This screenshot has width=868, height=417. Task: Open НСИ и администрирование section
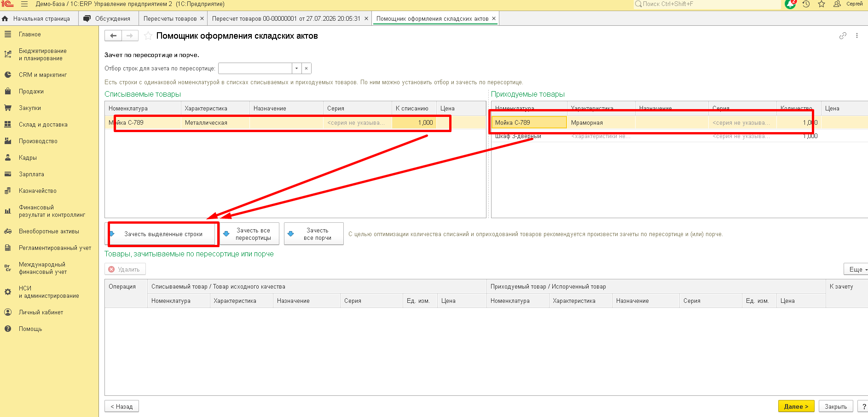click(49, 292)
